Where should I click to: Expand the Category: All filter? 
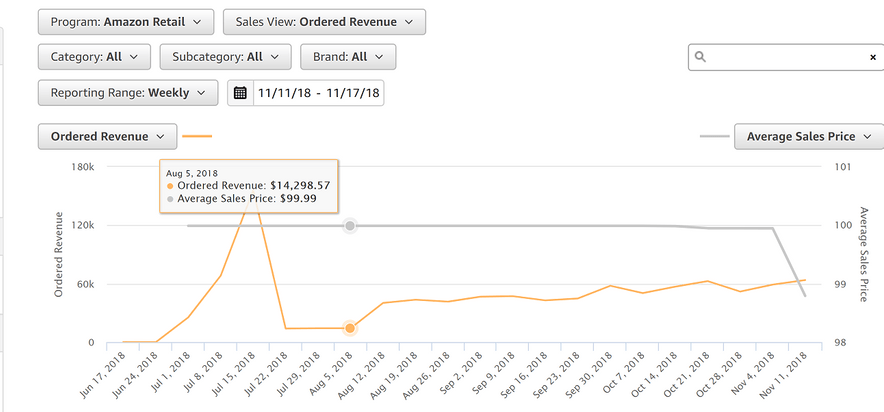[94, 57]
